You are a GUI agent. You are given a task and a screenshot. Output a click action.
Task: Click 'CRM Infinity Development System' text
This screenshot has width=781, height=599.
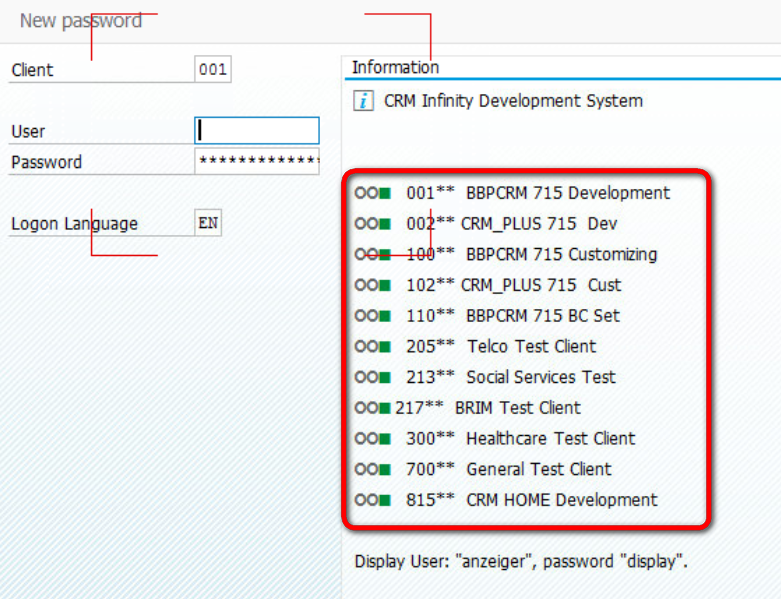(513, 101)
